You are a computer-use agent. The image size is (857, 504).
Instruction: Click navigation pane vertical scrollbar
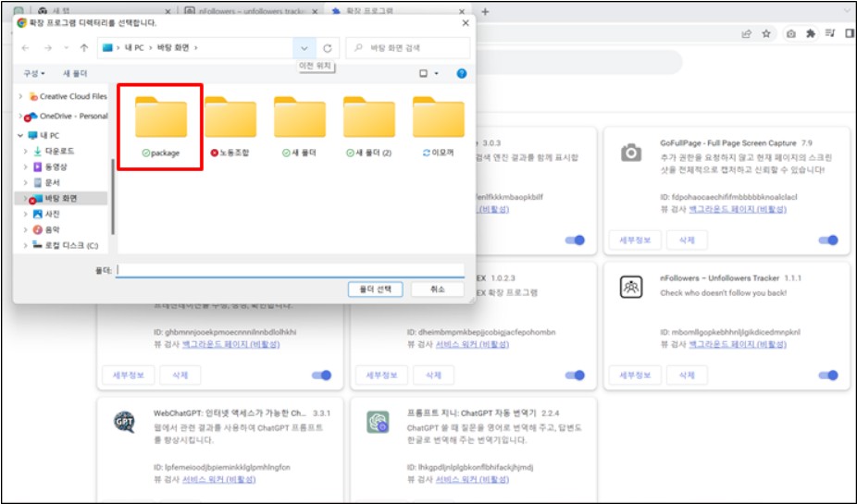(x=113, y=197)
